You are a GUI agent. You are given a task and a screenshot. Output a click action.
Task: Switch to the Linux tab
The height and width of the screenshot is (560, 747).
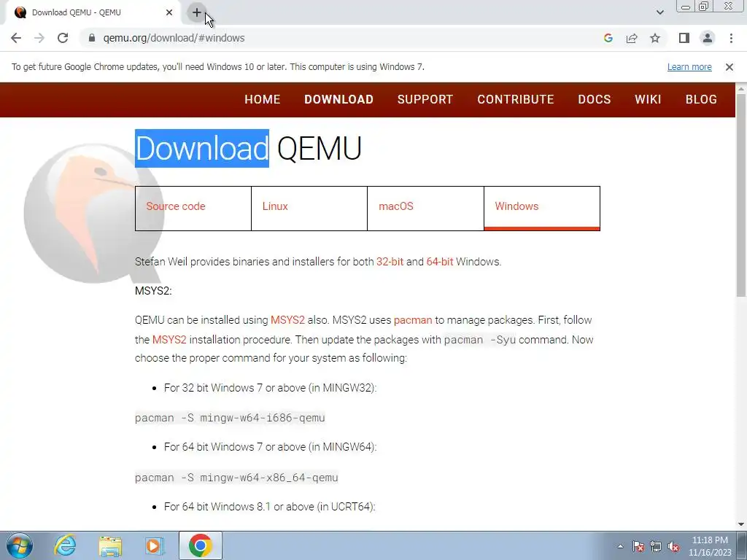point(309,209)
